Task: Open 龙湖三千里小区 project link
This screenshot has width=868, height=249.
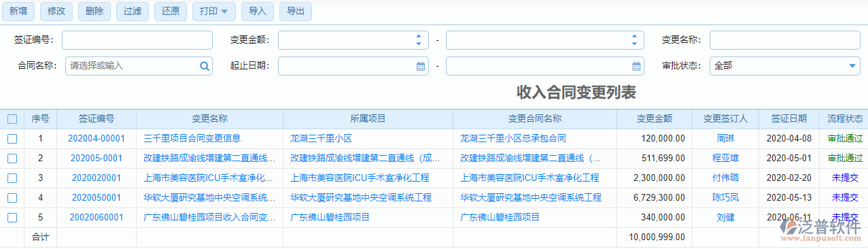Action: pos(321,139)
